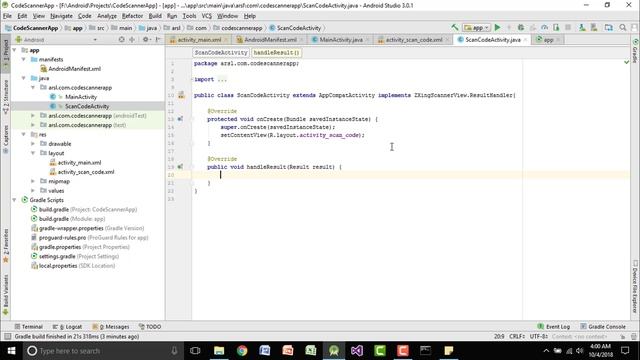The width and height of the screenshot is (640, 360).
Task: Click the Windows Start button
Action: pyautogui.click(x=11, y=351)
